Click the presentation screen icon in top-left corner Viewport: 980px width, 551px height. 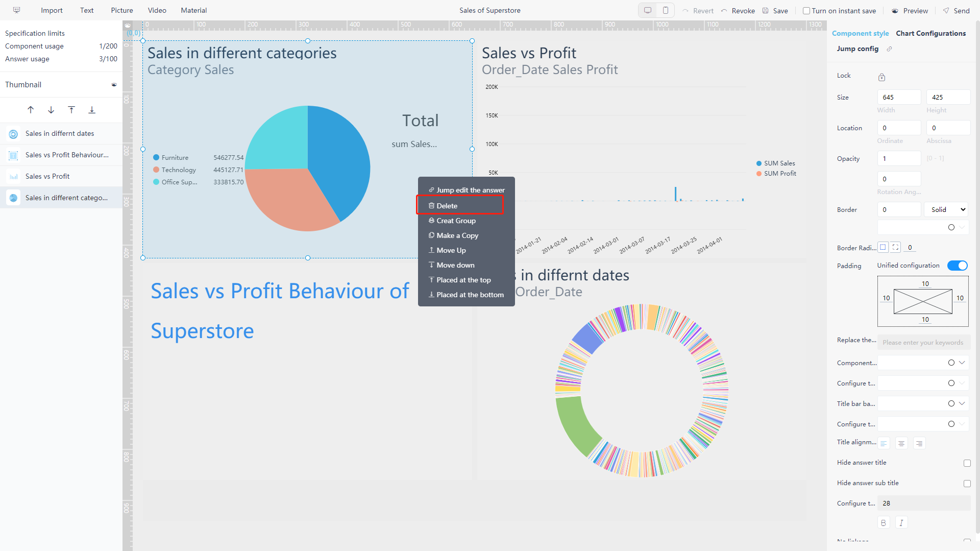click(16, 10)
